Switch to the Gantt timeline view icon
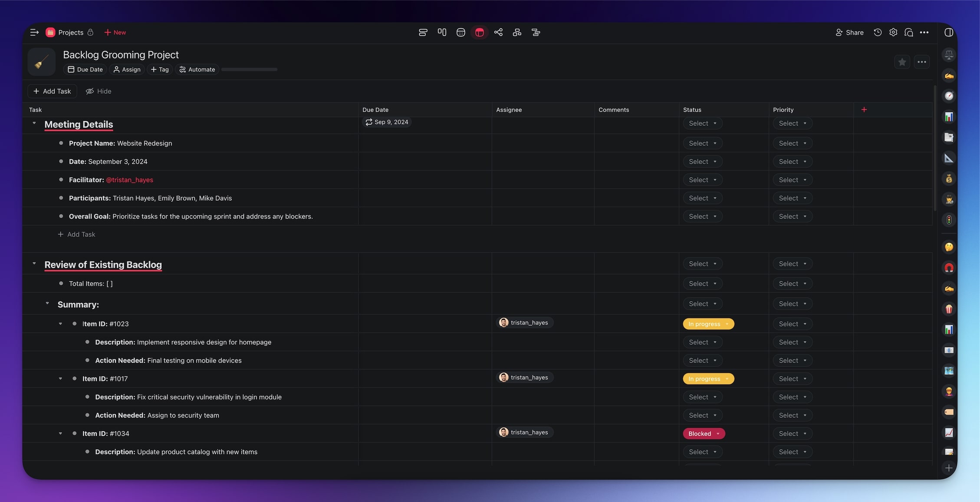The height and width of the screenshot is (502, 980). click(536, 33)
